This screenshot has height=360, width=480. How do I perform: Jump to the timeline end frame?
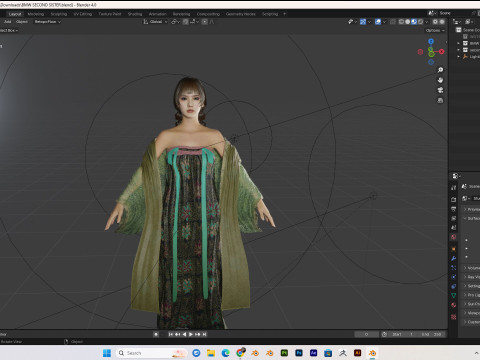(x=205, y=334)
